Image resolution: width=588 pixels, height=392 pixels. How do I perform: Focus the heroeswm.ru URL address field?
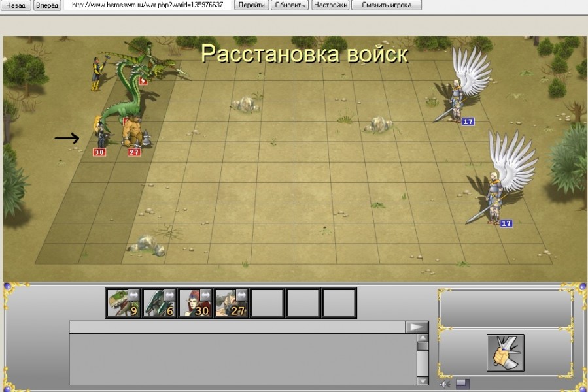(147, 5)
